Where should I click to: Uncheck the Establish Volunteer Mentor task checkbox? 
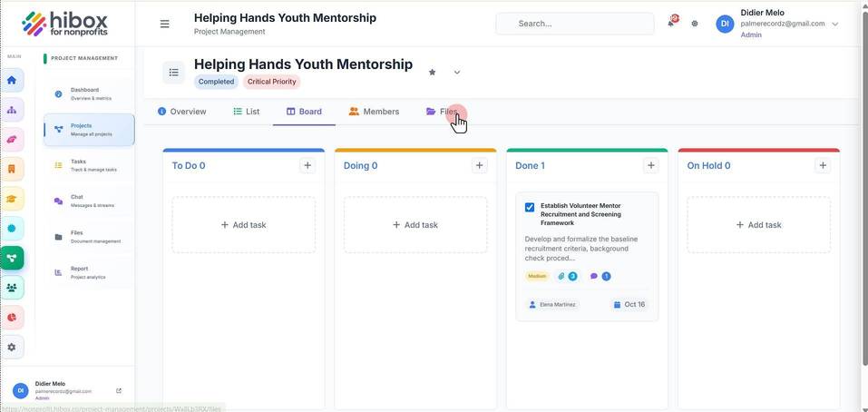tap(529, 207)
